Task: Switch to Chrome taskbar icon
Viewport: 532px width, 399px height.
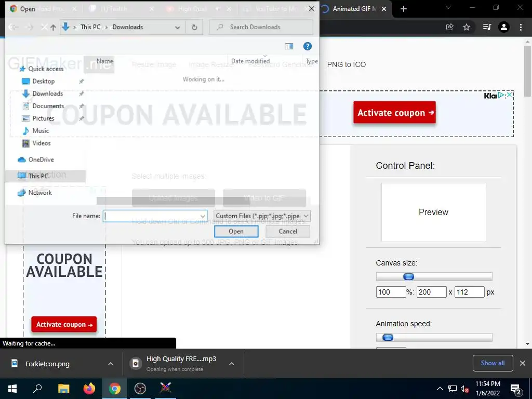Action: tap(115, 389)
